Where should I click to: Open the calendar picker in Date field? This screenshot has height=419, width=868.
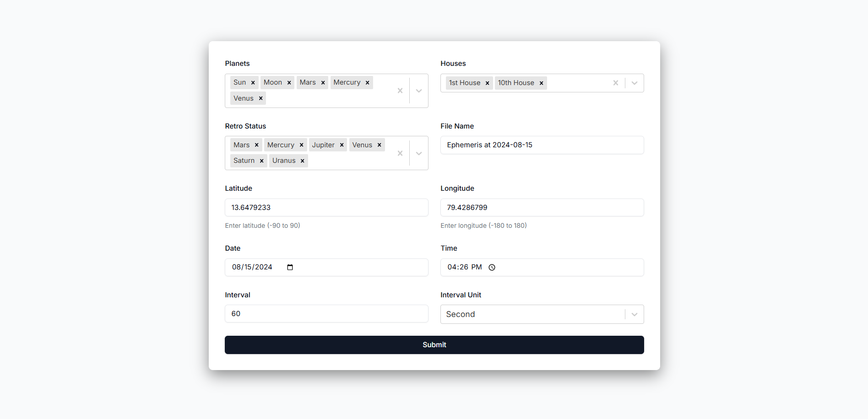tap(290, 267)
